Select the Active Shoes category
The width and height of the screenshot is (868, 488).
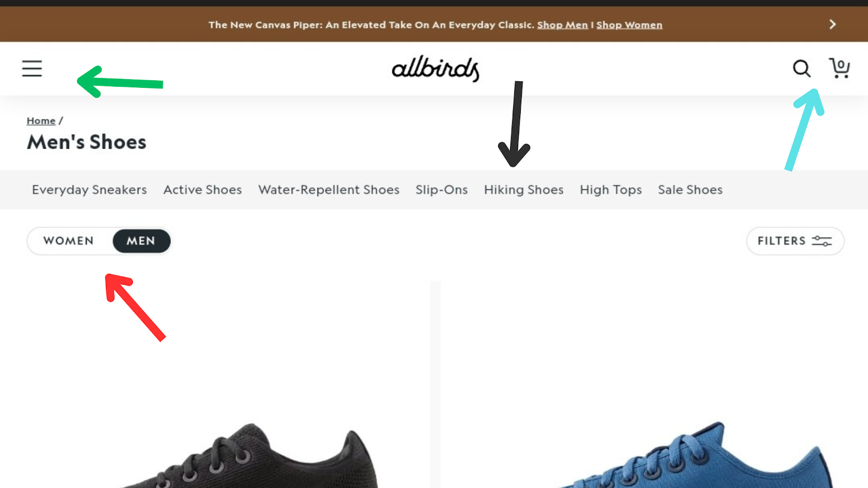[x=203, y=190]
